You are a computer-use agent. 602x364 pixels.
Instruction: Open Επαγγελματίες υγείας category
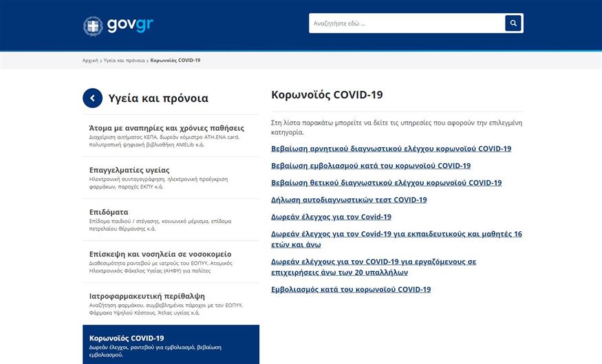pos(129,170)
